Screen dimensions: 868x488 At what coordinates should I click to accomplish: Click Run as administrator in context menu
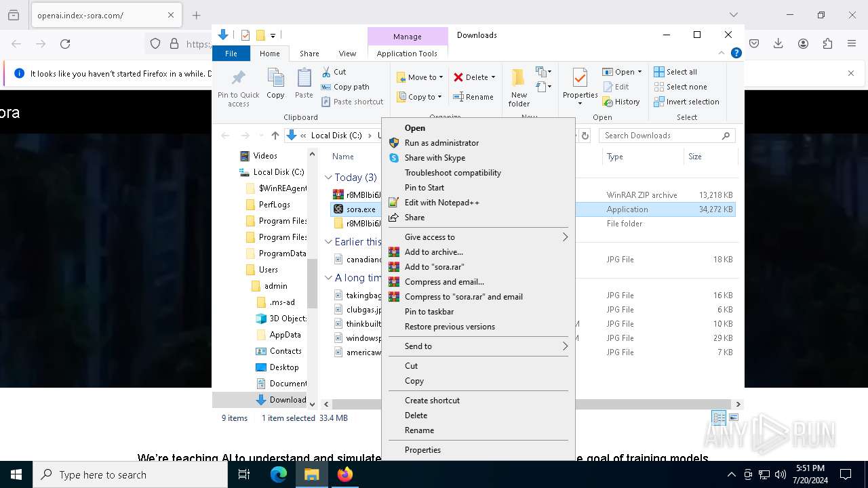441,143
